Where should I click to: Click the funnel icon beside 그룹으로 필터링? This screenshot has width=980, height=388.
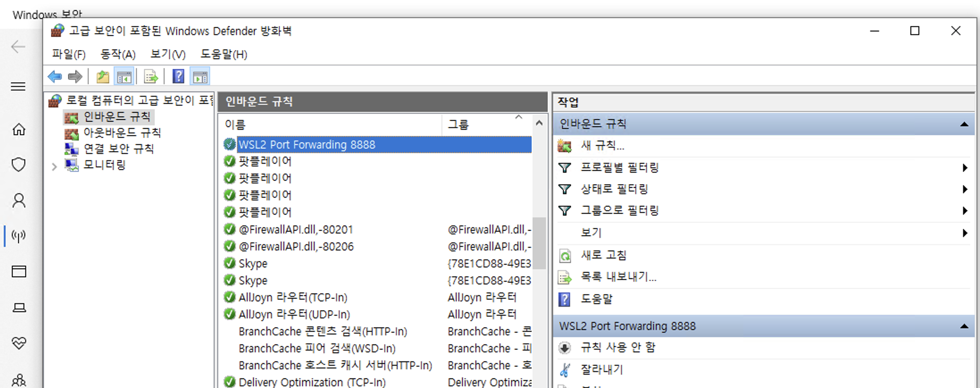tap(565, 211)
